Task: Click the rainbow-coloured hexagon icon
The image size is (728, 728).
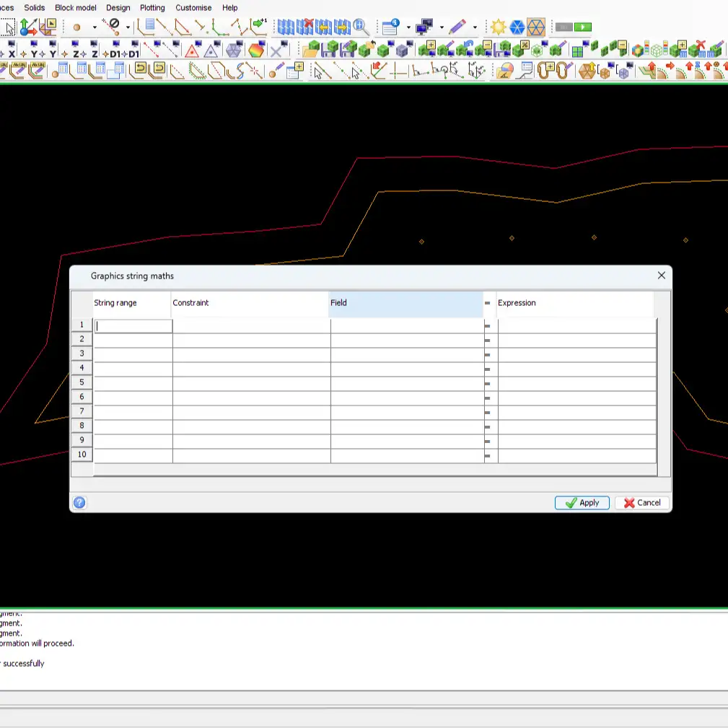Action: tap(256, 50)
